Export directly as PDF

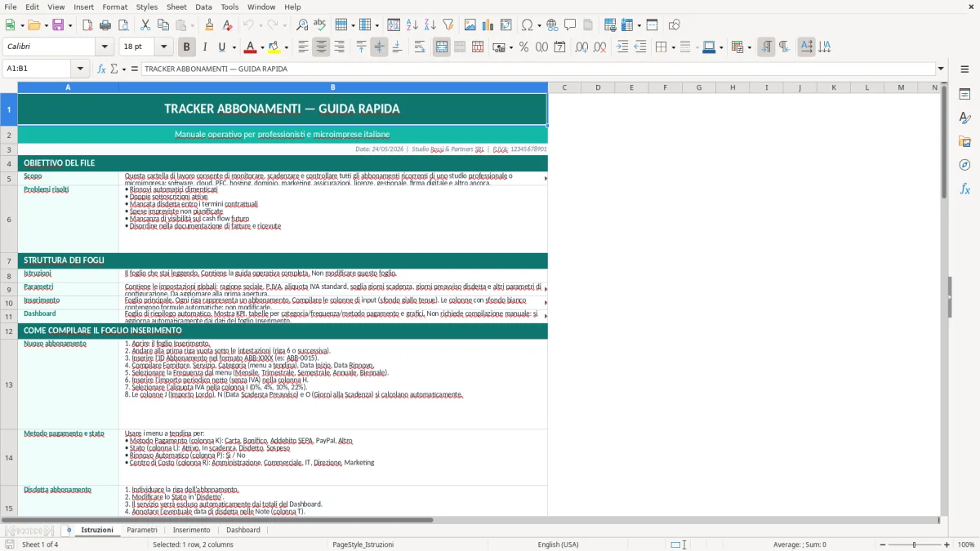[x=87, y=25]
